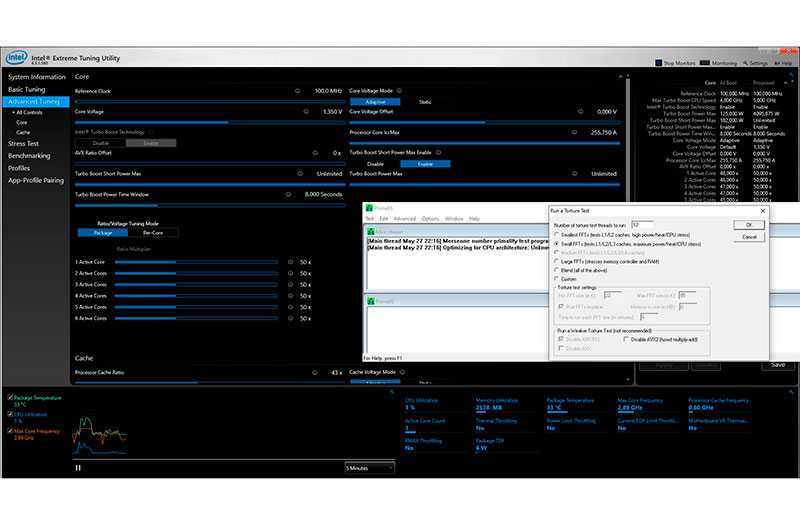800x525 pixels.
Task: Open Prime95 Edit menu
Action: point(384,218)
